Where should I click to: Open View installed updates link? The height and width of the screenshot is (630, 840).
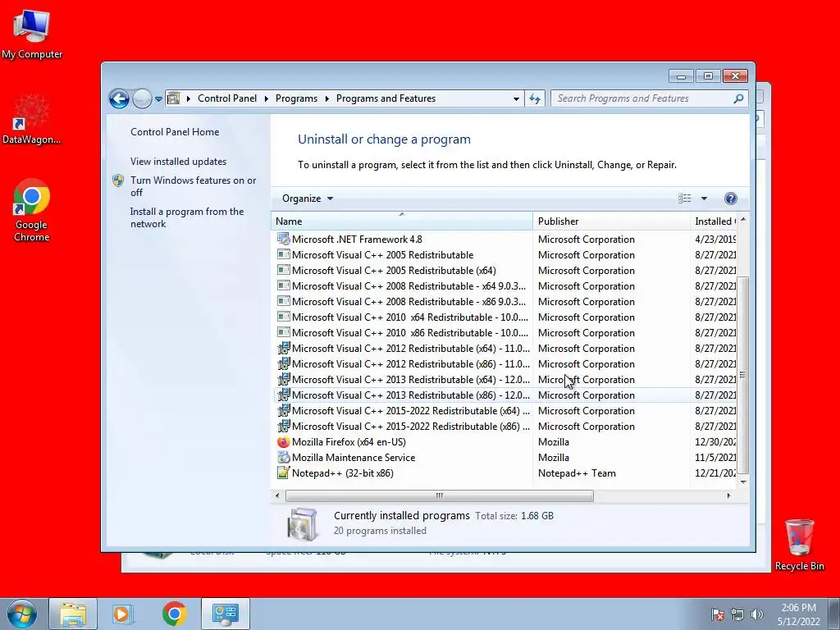click(x=178, y=162)
